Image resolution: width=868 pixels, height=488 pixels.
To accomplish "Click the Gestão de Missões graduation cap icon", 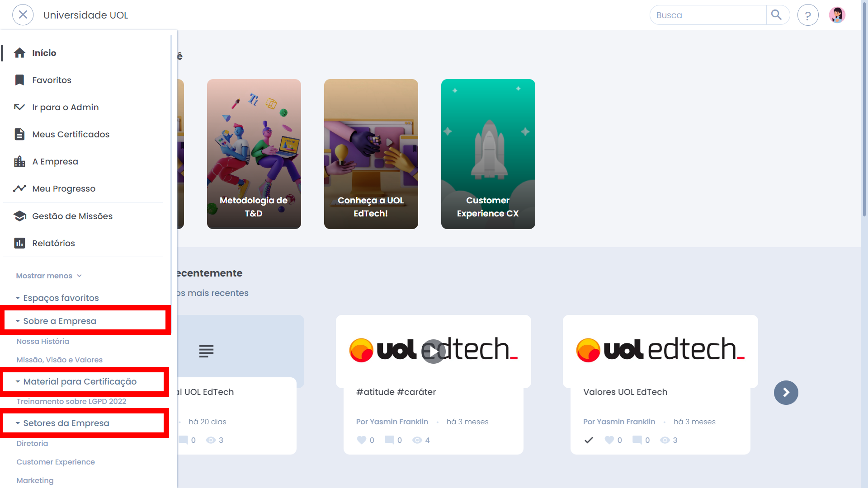I will [19, 216].
